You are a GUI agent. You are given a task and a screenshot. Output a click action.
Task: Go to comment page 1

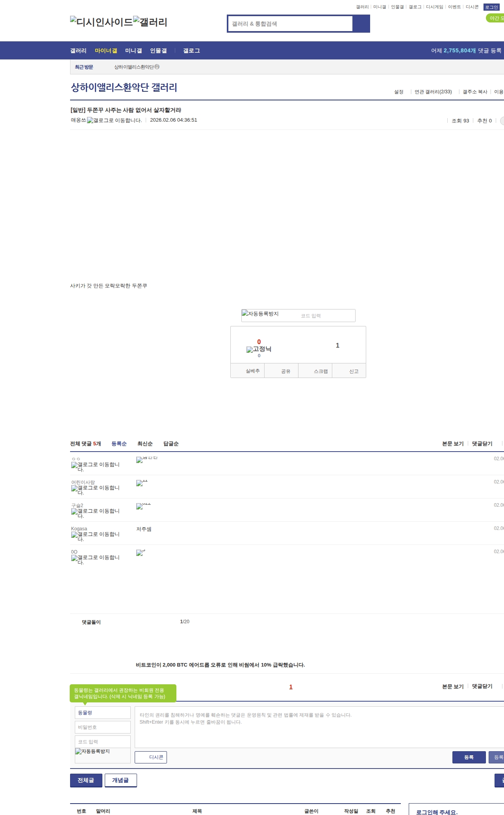(291, 687)
